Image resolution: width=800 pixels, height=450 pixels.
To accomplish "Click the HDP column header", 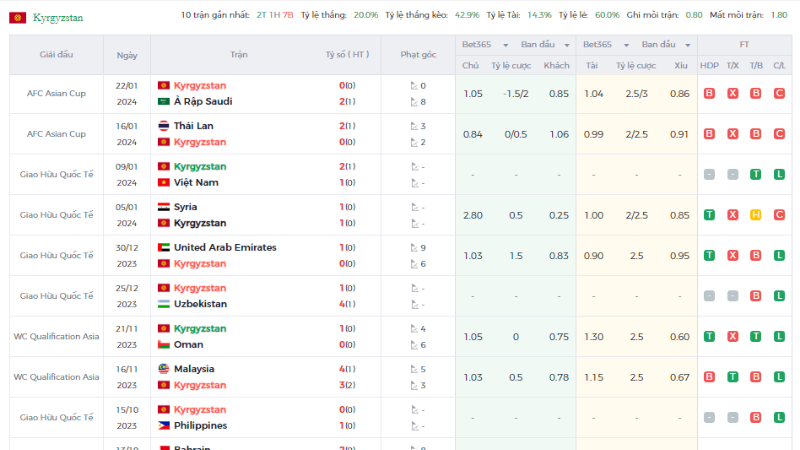I will [709, 65].
